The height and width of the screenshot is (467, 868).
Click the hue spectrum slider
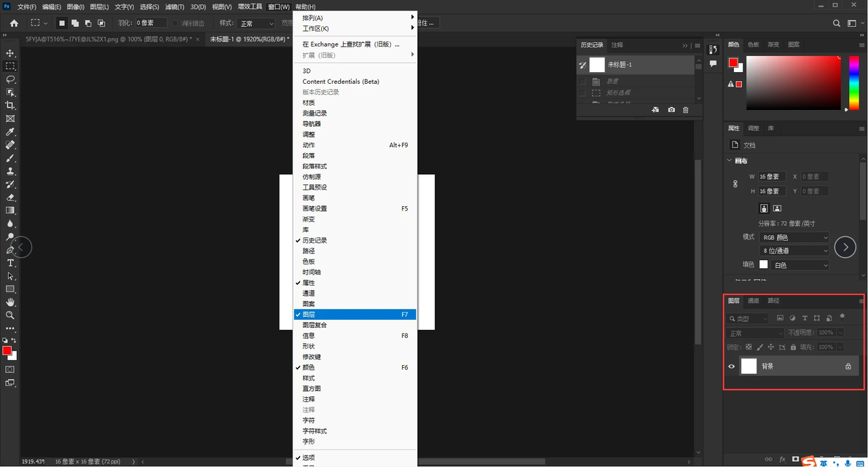(x=854, y=82)
